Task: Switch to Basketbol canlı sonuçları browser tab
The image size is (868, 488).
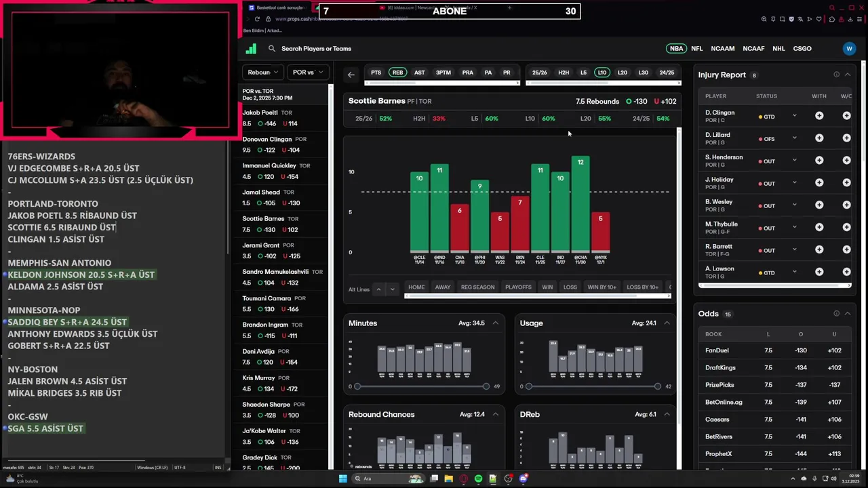Action: click(278, 7)
